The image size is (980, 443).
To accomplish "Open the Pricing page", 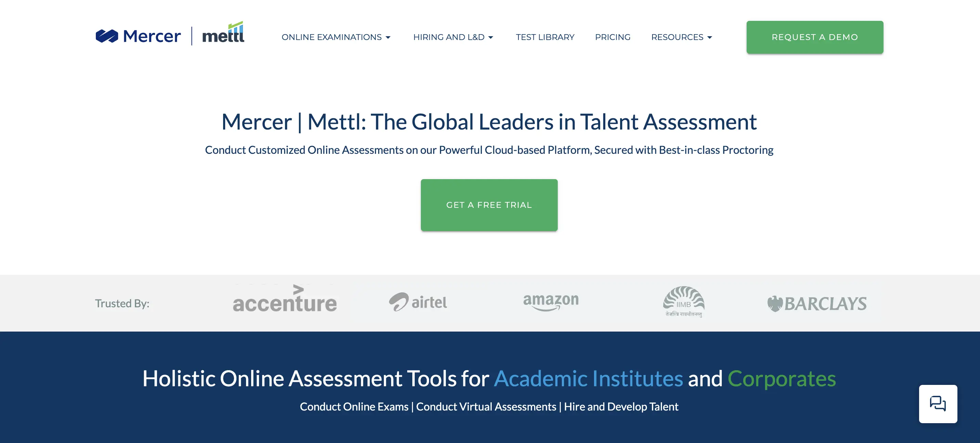I will coord(612,37).
